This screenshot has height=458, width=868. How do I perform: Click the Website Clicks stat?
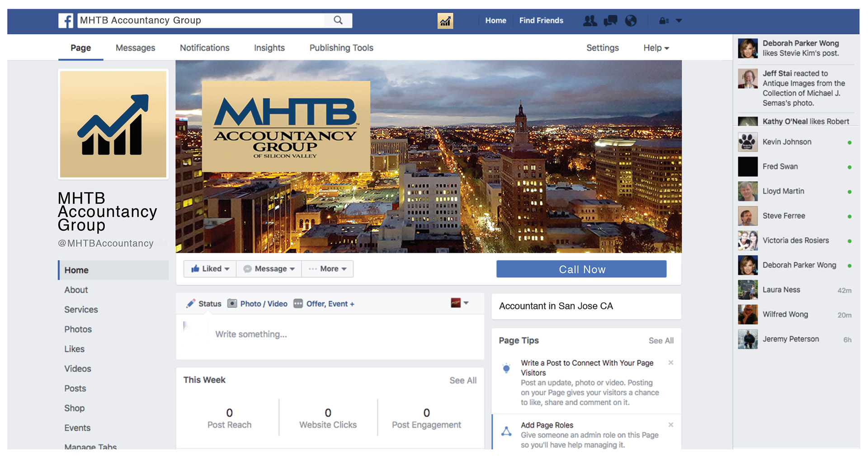coord(328,418)
